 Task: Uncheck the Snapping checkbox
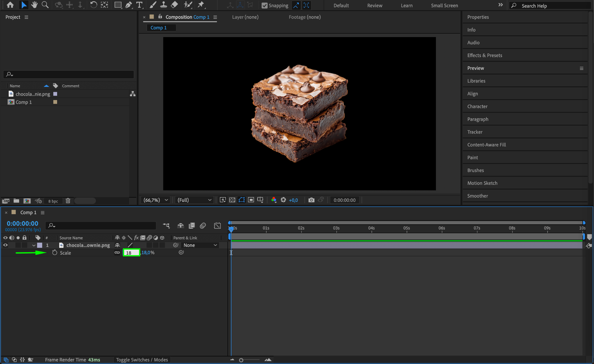tap(265, 6)
